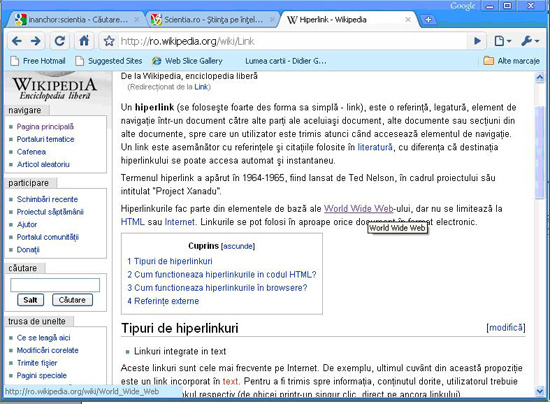The width and height of the screenshot is (550, 404).
Task: Click the Căutare search button
Action: coord(72,300)
